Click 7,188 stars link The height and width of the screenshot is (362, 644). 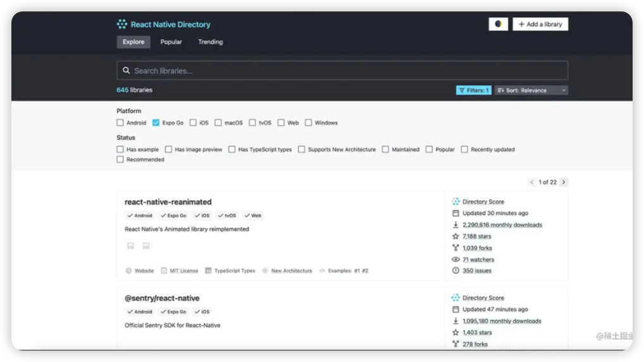[x=477, y=236]
